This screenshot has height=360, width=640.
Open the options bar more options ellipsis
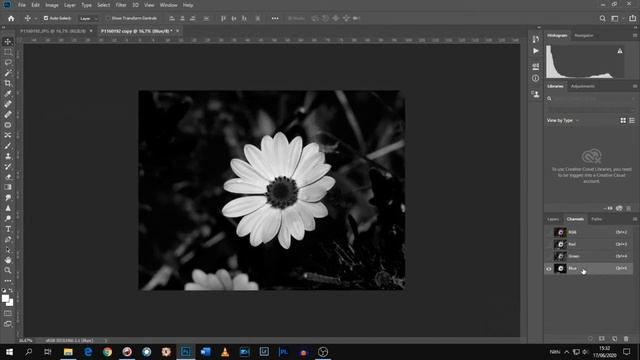click(x=275, y=18)
